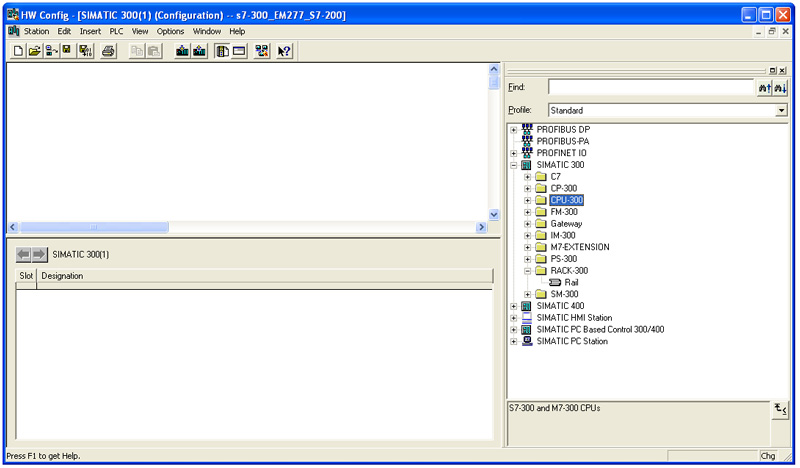Screen dimensions: 800x468
Task: Click the catalog pane close icon
Action: pos(782,70)
